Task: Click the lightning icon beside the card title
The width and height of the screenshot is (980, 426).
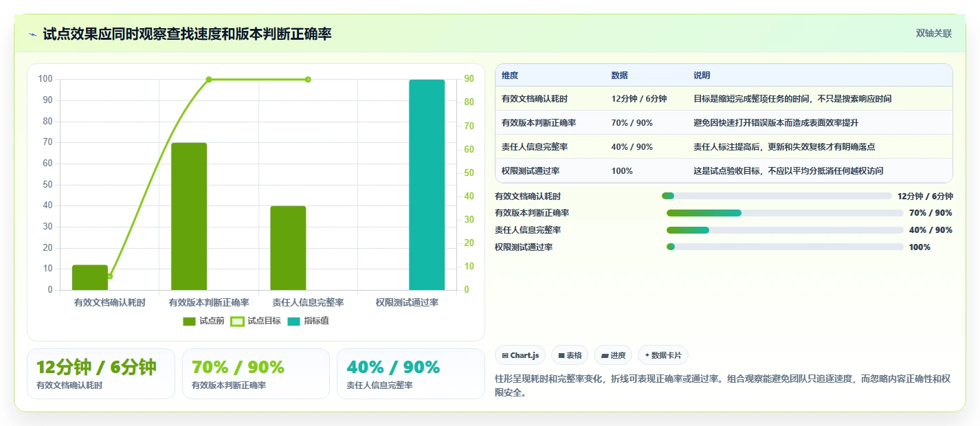Action: tap(32, 34)
